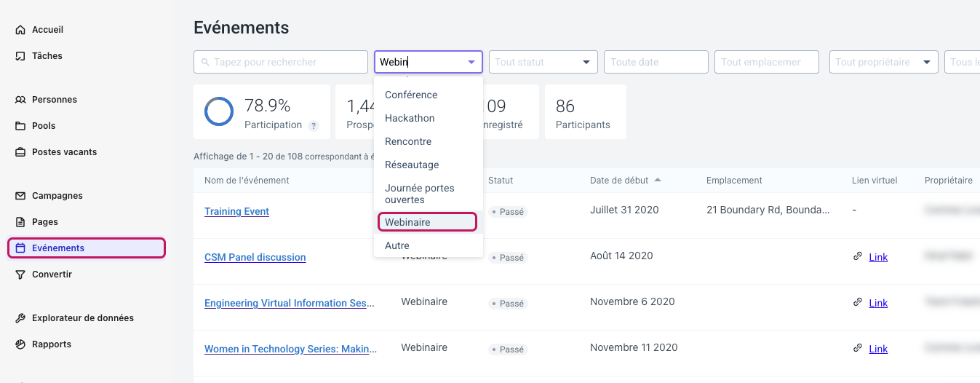Go to Rapports
Viewport: 980px width, 383px height.
(52, 344)
